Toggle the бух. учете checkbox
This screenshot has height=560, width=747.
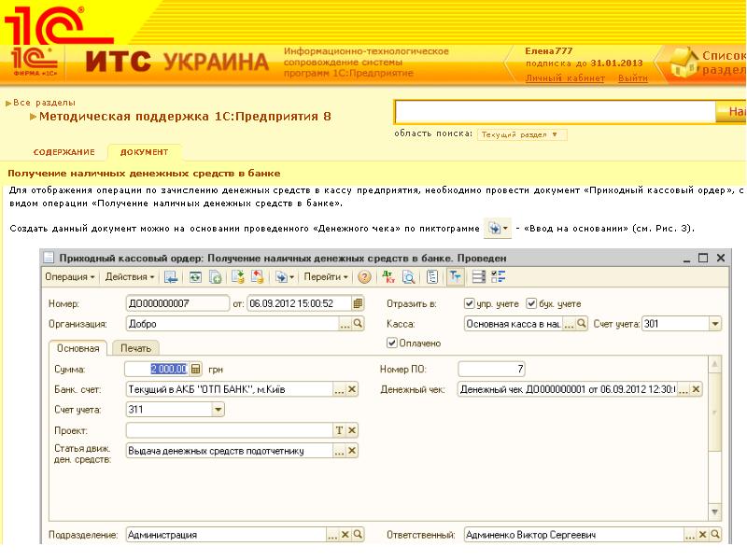pos(532,303)
